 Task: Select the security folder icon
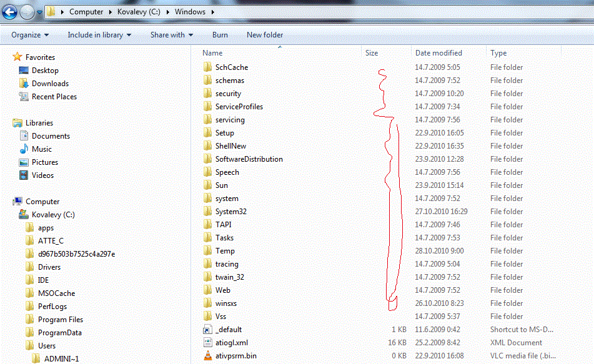207,93
